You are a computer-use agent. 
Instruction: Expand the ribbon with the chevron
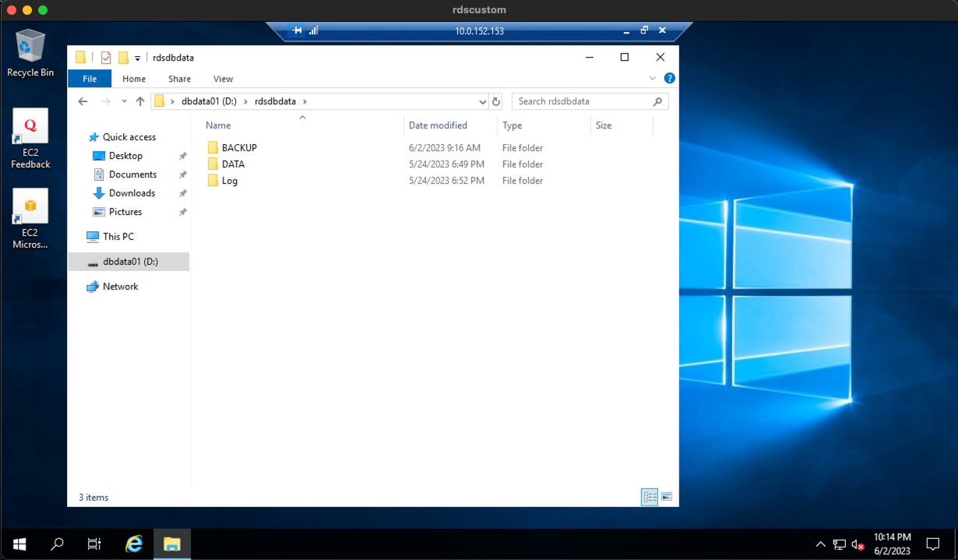pyautogui.click(x=653, y=79)
